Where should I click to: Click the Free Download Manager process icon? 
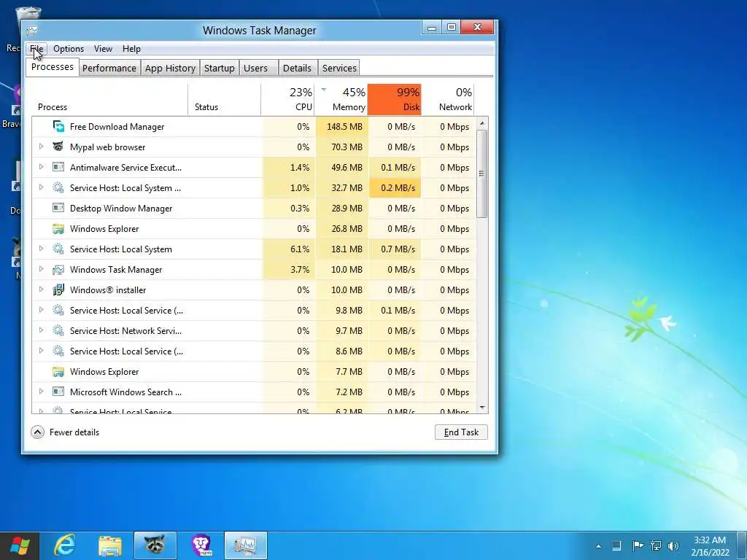coord(58,127)
